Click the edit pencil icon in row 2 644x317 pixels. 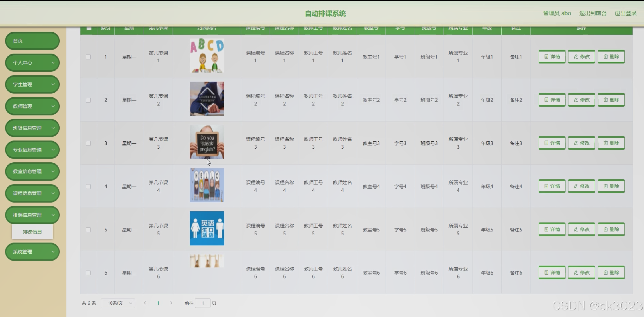[576, 100]
